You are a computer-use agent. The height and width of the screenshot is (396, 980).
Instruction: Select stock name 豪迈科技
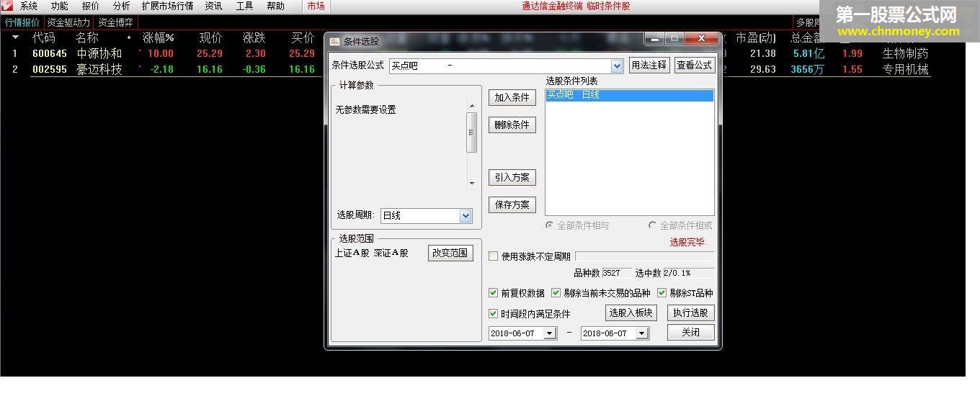pyautogui.click(x=99, y=69)
